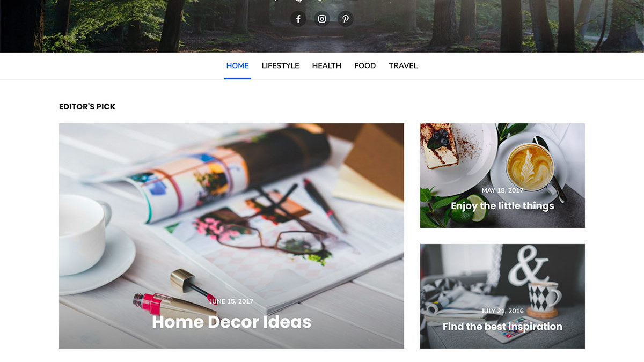Navigate to the TRAVEL category
The width and height of the screenshot is (644, 362).
click(x=403, y=66)
